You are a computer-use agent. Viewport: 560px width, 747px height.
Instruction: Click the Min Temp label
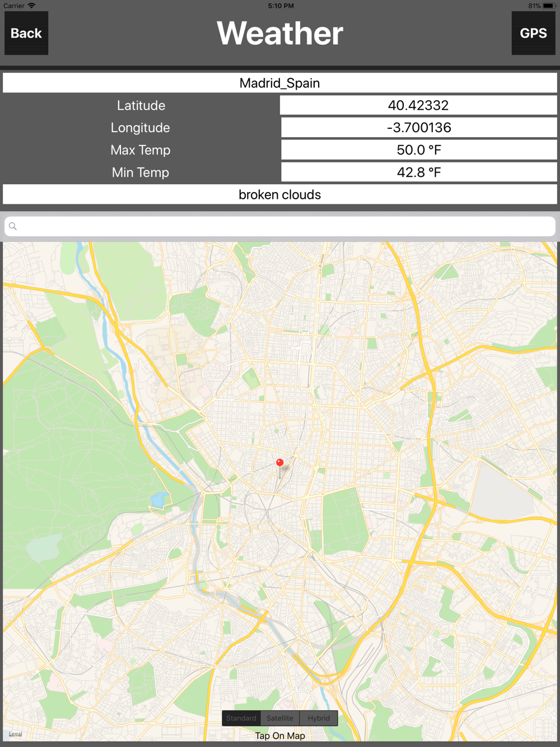point(140,172)
